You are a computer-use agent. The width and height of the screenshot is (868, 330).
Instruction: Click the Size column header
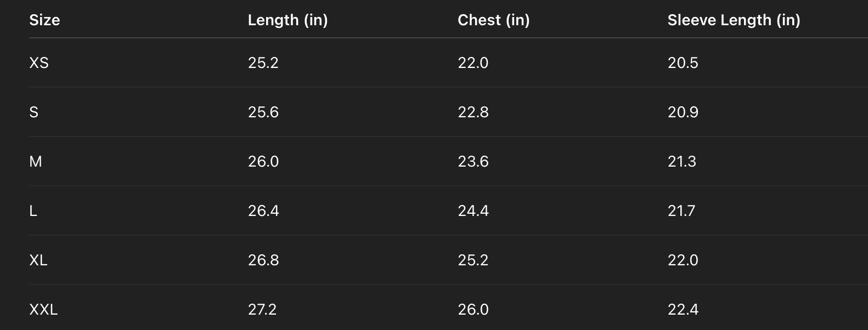pyautogui.click(x=44, y=20)
